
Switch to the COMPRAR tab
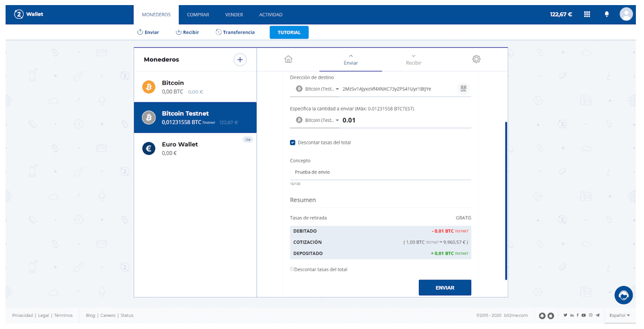198,15
